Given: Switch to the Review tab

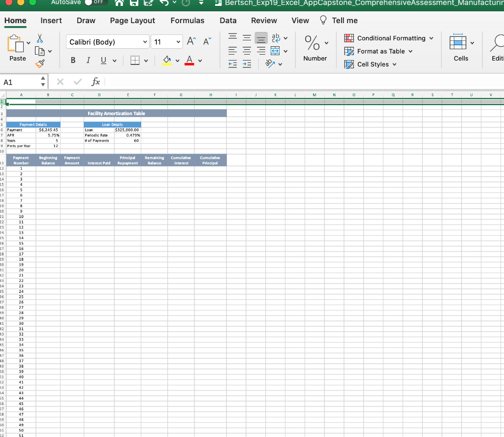Looking at the screenshot, I should (x=264, y=21).
